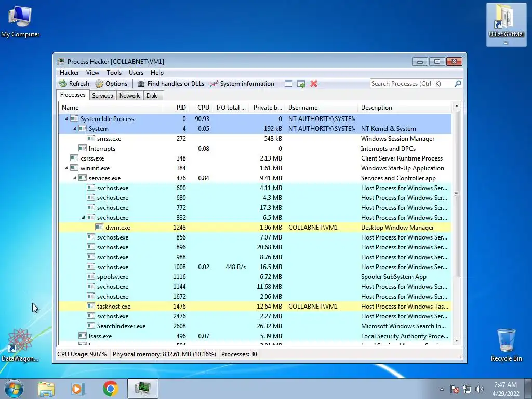The image size is (532, 399).
Task: Click the process list scrollbar up arrow
Action: coord(456,107)
